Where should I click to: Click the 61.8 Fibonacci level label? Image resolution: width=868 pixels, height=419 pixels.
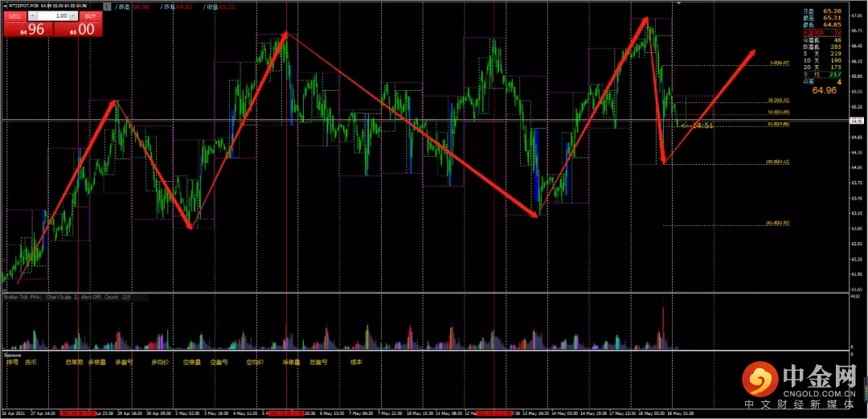click(778, 125)
